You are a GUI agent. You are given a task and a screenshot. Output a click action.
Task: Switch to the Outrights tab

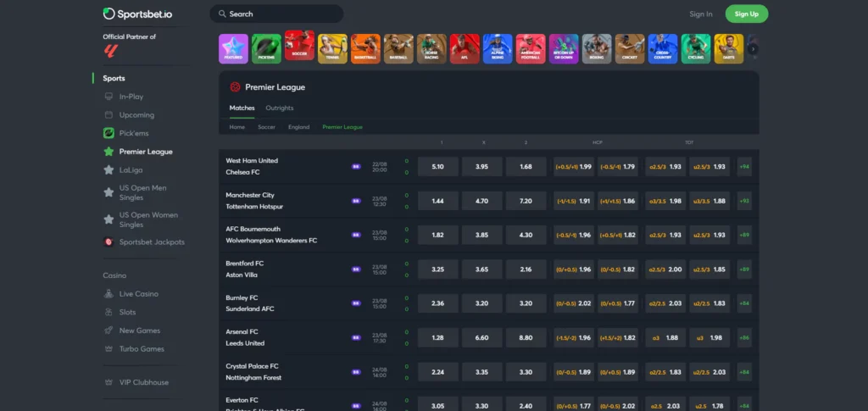point(280,108)
